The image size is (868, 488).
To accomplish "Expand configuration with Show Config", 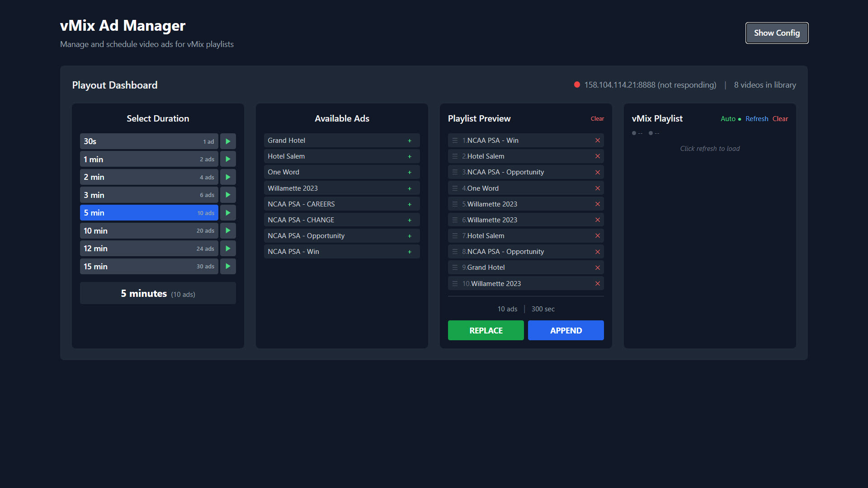I will coord(776,33).
